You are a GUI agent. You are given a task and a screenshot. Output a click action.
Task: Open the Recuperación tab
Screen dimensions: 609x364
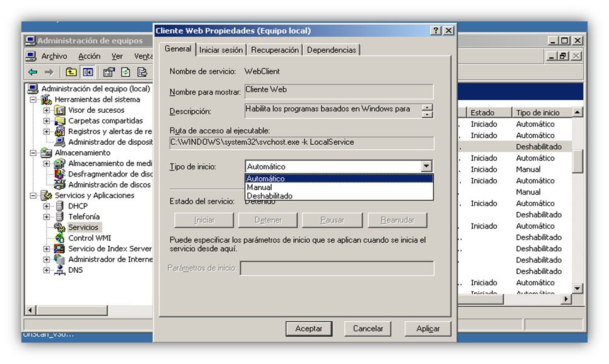(x=275, y=50)
